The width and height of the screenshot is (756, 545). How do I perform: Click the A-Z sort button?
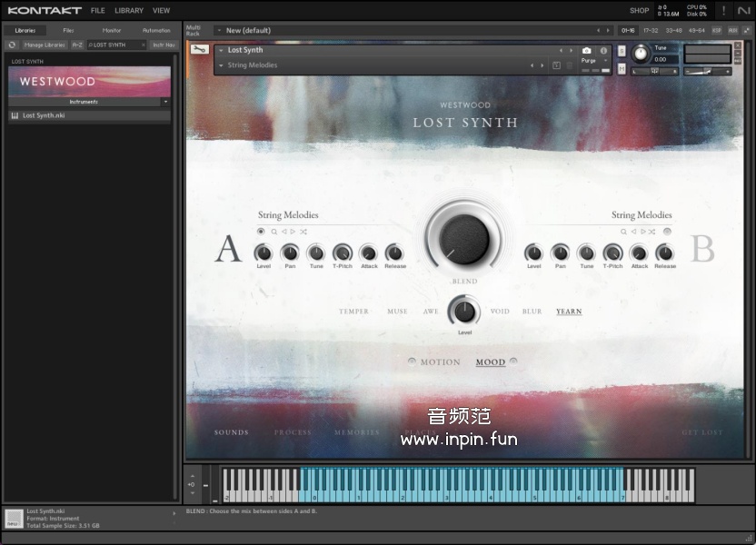[77, 45]
